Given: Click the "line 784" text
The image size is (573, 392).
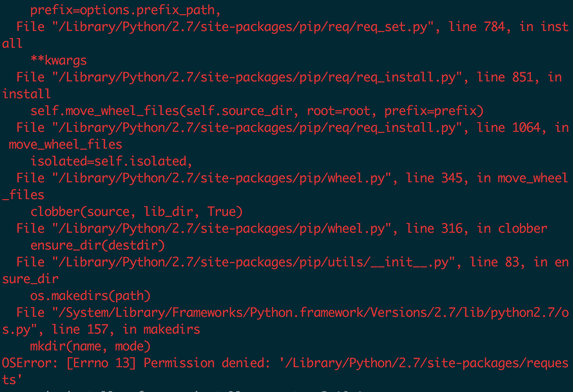Looking at the screenshot, I should [476, 27].
